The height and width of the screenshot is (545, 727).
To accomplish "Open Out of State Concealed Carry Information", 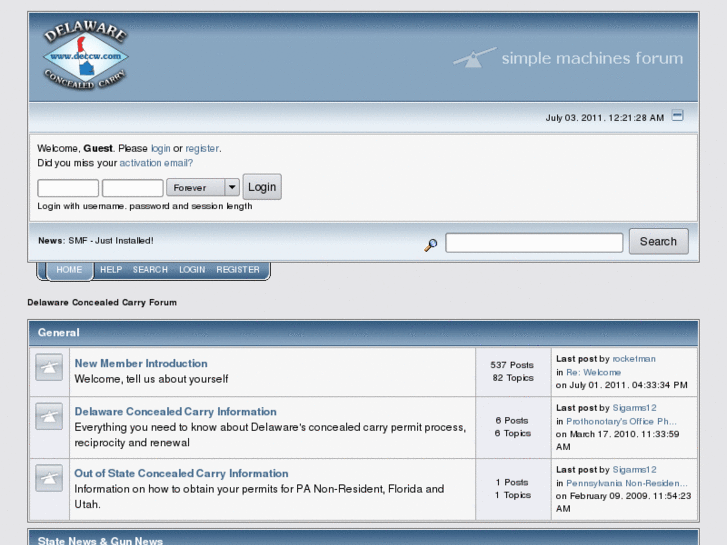I will [x=181, y=473].
